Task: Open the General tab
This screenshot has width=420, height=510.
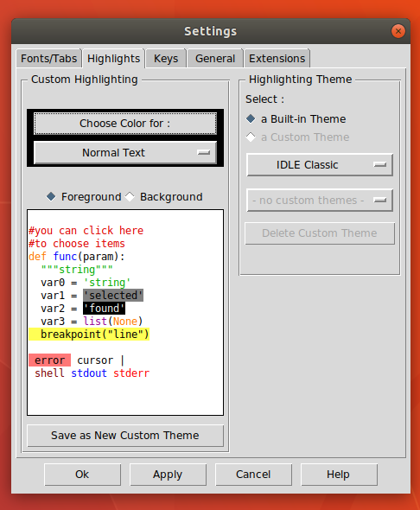Action: click(215, 59)
